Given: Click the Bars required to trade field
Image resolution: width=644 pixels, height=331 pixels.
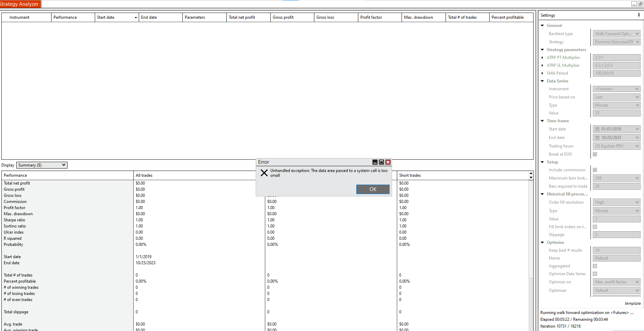Looking at the screenshot, I should pos(616,186).
